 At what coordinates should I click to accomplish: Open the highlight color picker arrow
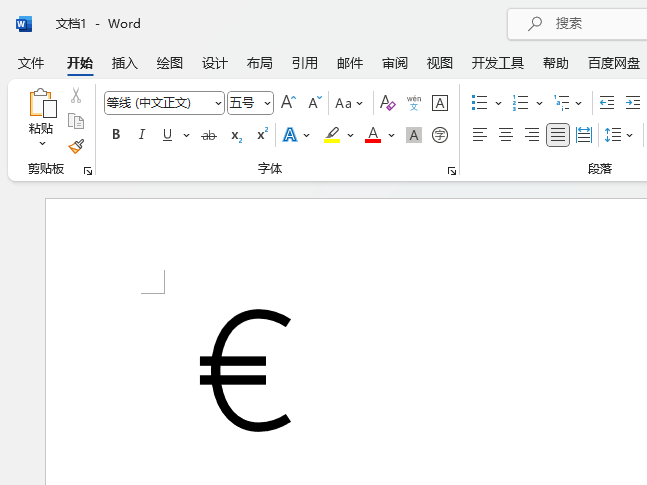[351, 135]
